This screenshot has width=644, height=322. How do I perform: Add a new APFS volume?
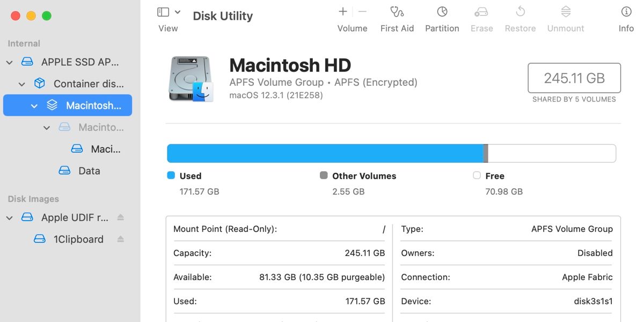pyautogui.click(x=342, y=11)
